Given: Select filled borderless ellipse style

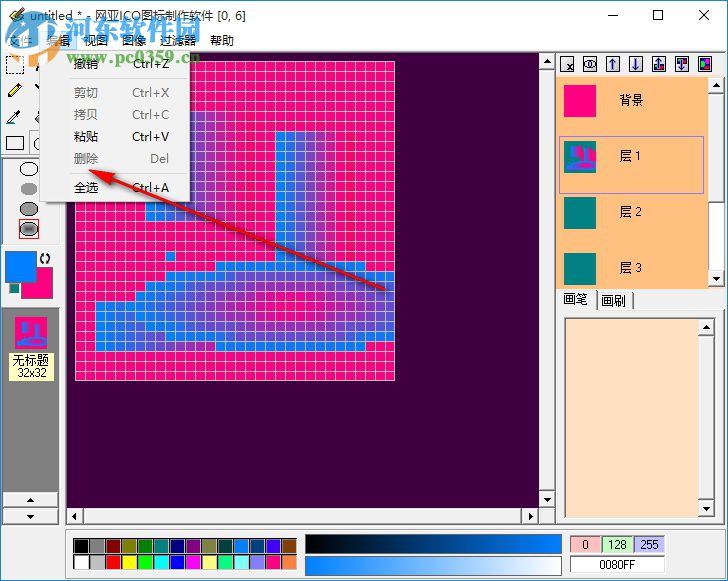Looking at the screenshot, I should pyautogui.click(x=29, y=189).
